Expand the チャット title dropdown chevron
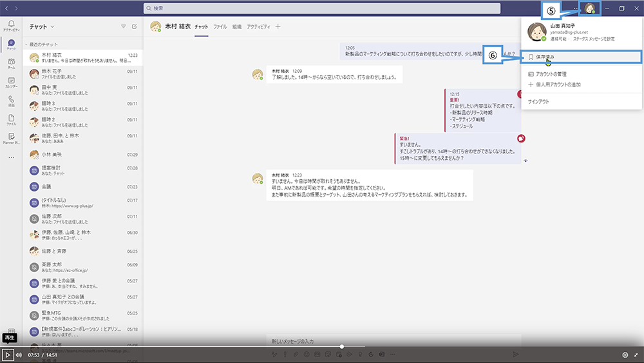The image size is (644, 363). point(53,26)
